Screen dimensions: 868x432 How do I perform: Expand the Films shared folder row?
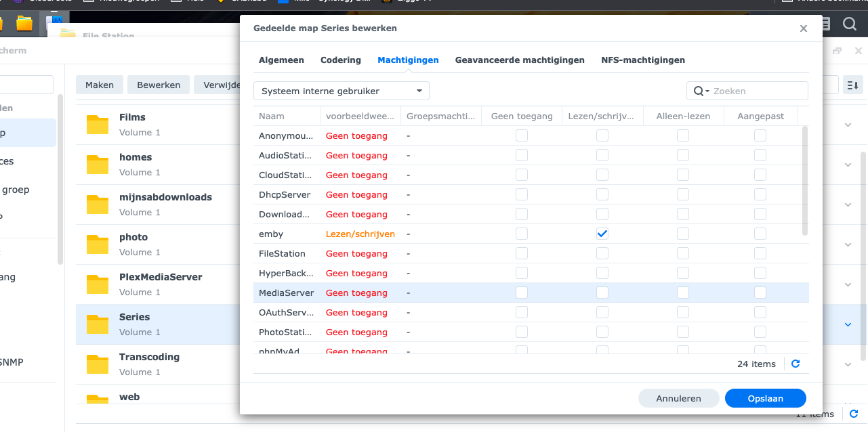[848, 125]
